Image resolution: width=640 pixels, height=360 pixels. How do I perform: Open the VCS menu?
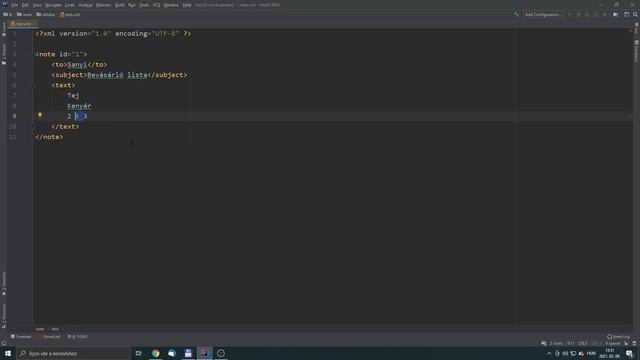point(156,5)
